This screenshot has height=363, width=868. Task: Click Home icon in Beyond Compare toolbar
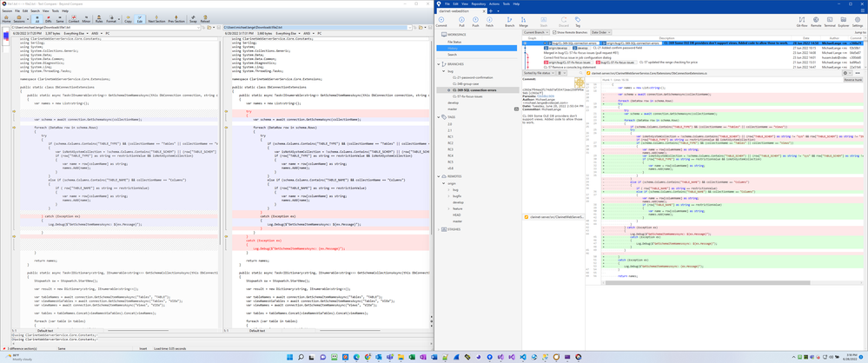(6, 19)
